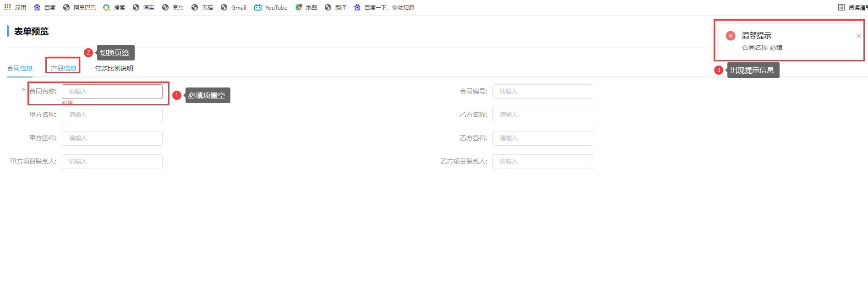Open the 阿里巴巴 bookmark

click(80, 7)
